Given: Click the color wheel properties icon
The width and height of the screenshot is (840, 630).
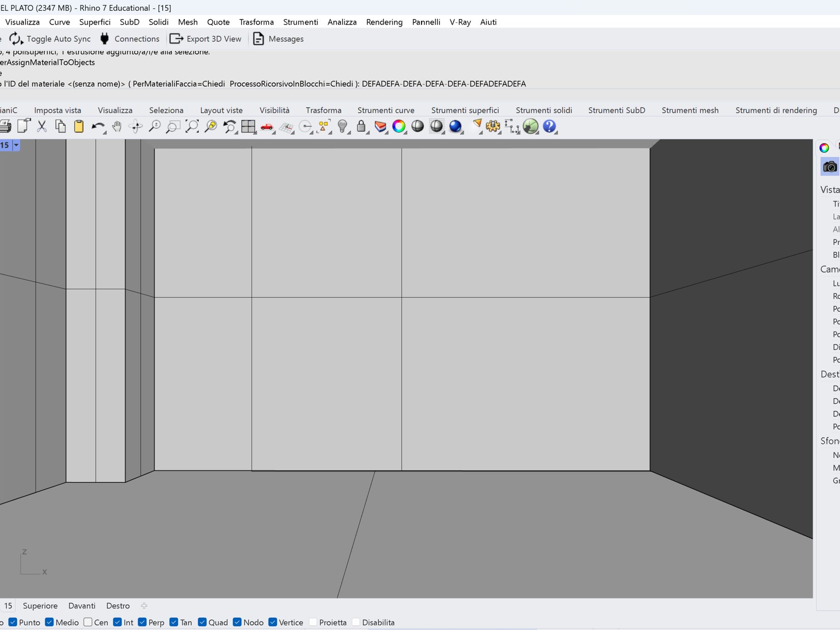Looking at the screenshot, I should pos(399,126).
